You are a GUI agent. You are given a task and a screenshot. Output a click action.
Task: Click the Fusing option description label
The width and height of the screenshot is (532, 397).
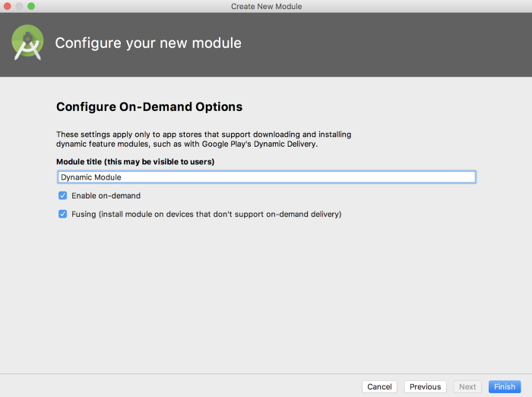[206, 214]
